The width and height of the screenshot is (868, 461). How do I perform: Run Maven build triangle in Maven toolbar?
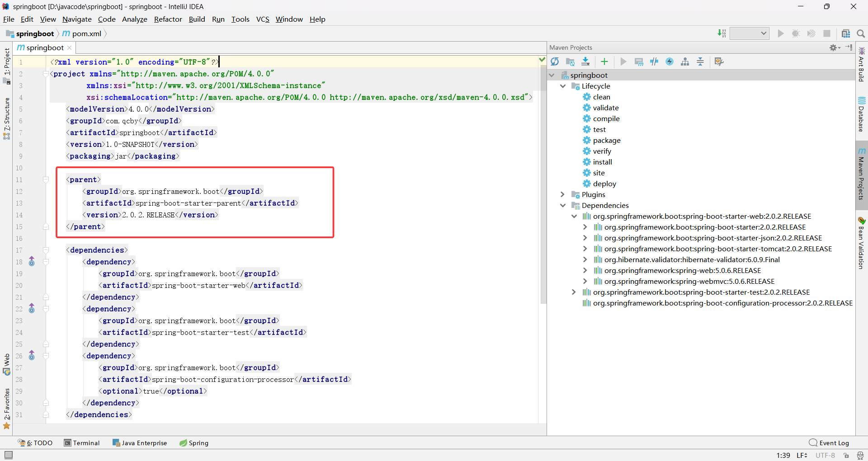pyautogui.click(x=623, y=61)
